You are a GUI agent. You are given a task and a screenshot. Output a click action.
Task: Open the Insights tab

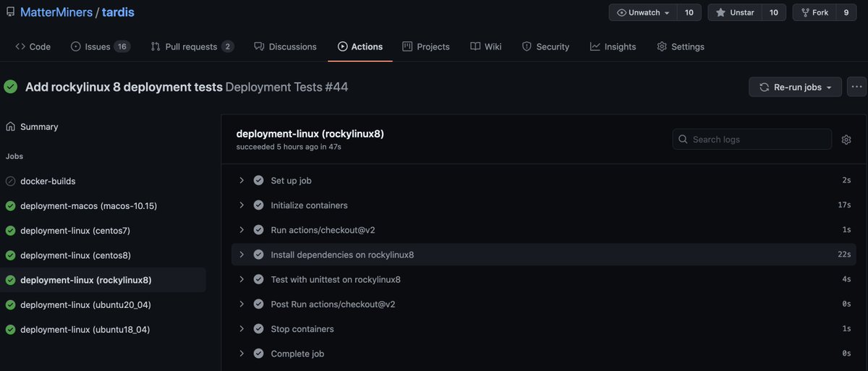[613, 46]
